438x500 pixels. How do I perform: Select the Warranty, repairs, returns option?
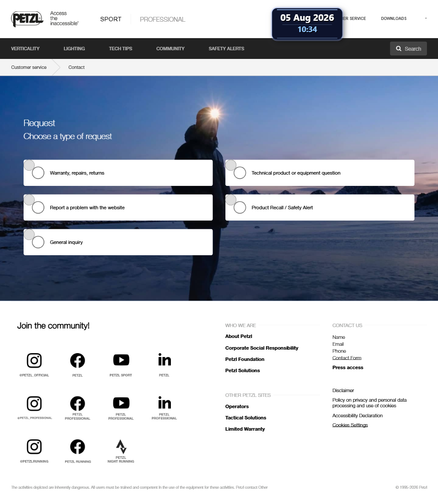point(118,173)
